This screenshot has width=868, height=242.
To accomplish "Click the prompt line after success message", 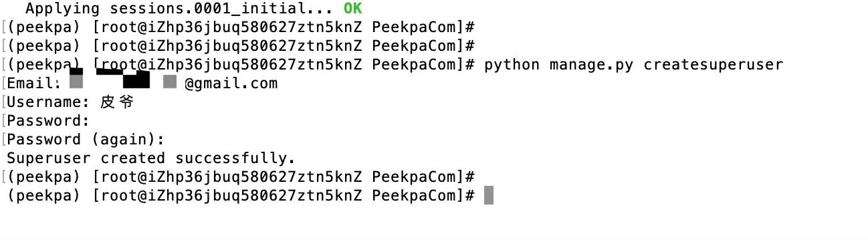I will (241, 177).
